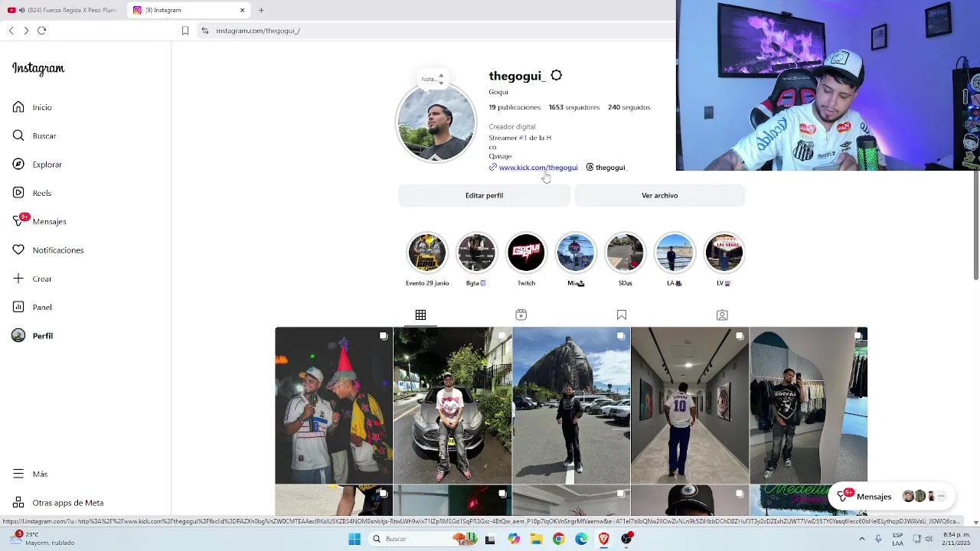Open the floating Mensajes widget
Viewport: 980px width, 551px height.
click(891, 497)
